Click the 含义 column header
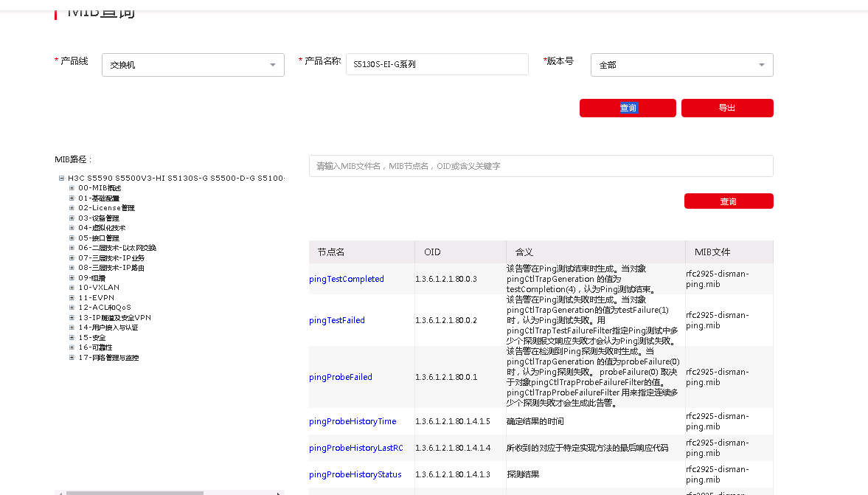Image resolution: width=868 pixels, height=495 pixels. coord(596,252)
